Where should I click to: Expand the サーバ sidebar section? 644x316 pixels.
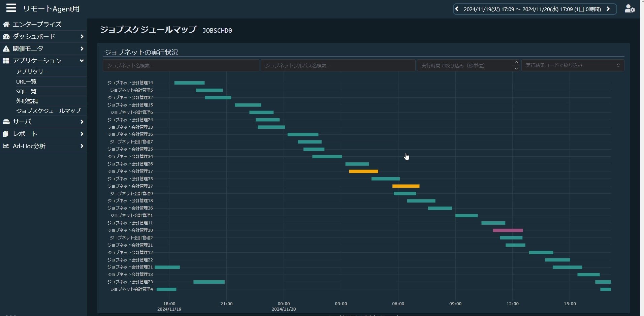click(x=82, y=122)
